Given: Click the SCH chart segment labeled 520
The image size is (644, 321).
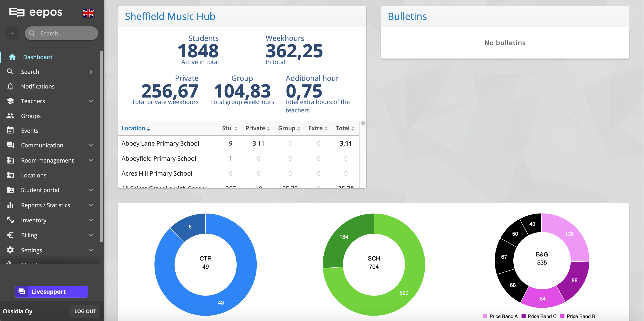Looking at the screenshot, I should click(404, 293).
